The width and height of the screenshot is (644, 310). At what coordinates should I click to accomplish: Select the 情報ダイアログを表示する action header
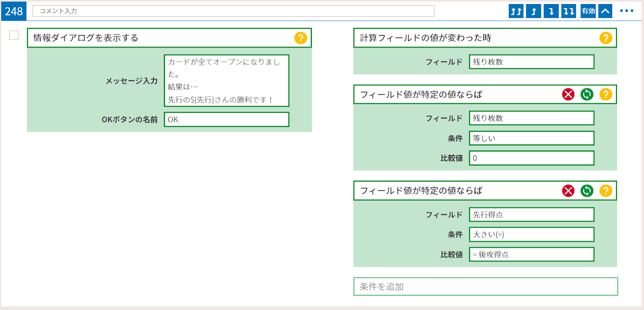tap(169, 38)
